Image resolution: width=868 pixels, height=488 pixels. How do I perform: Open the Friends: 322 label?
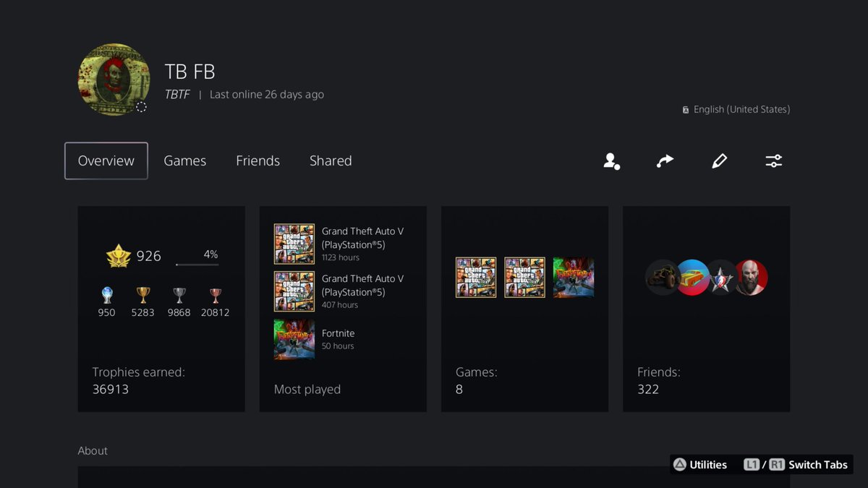click(659, 381)
